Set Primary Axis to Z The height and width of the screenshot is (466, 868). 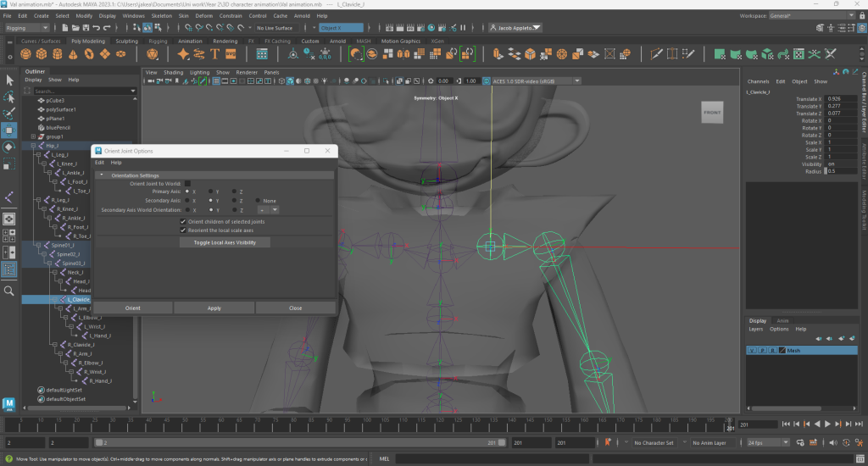tap(235, 191)
